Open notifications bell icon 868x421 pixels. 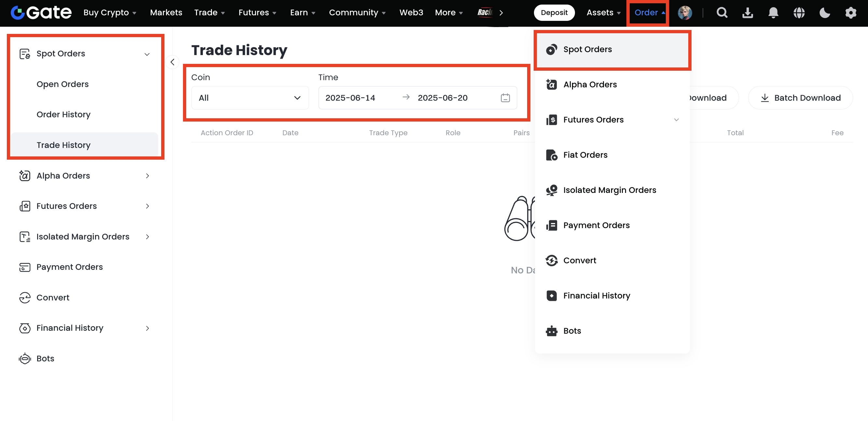[x=773, y=13]
